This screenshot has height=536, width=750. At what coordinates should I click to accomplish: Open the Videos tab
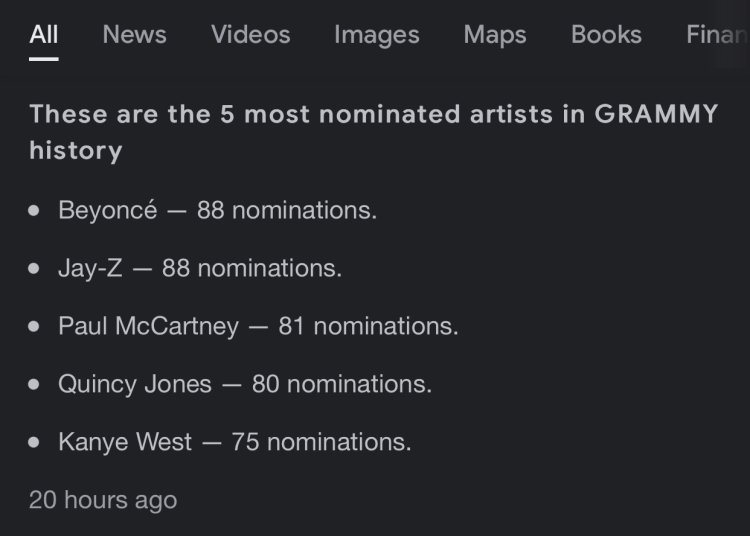click(250, 35)
